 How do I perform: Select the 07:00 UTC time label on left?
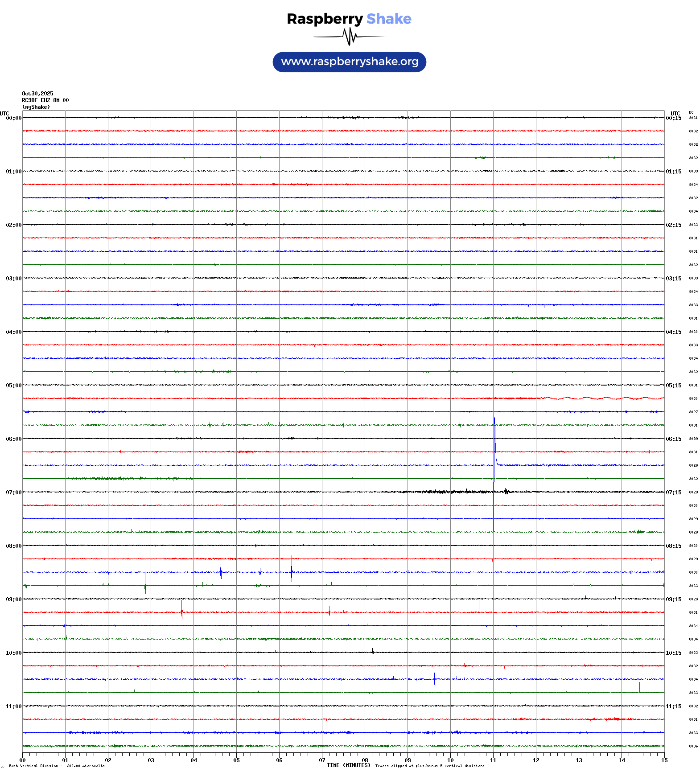pyautogui.click(x=13, y=493)
